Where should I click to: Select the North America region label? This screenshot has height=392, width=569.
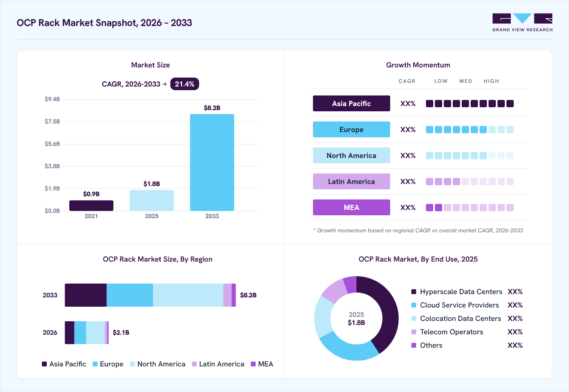tap(352, 156)
